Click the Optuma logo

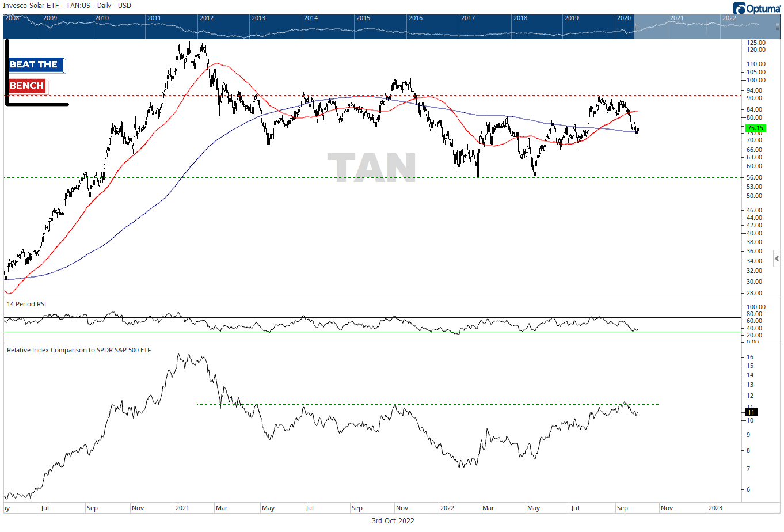756,8
